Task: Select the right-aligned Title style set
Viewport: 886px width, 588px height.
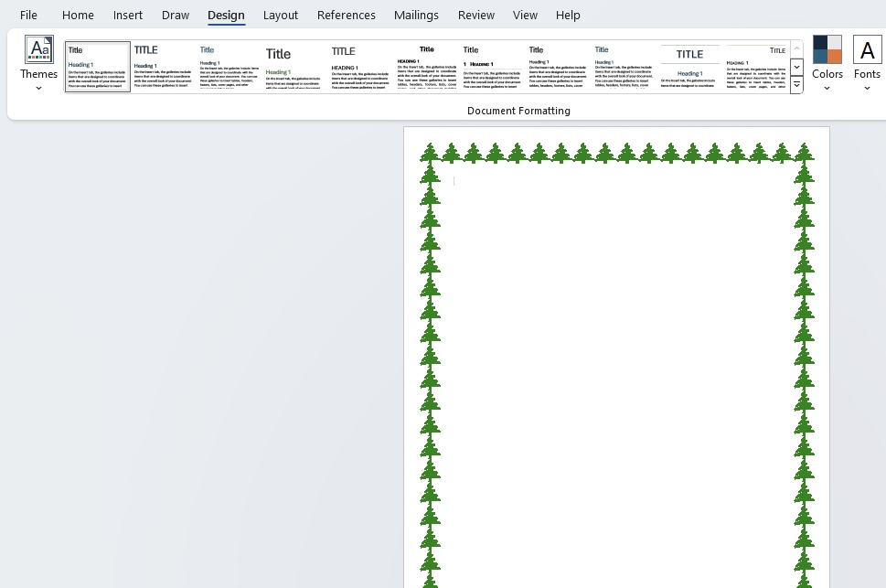Action: pyautogui.click(x=756, y=66)
